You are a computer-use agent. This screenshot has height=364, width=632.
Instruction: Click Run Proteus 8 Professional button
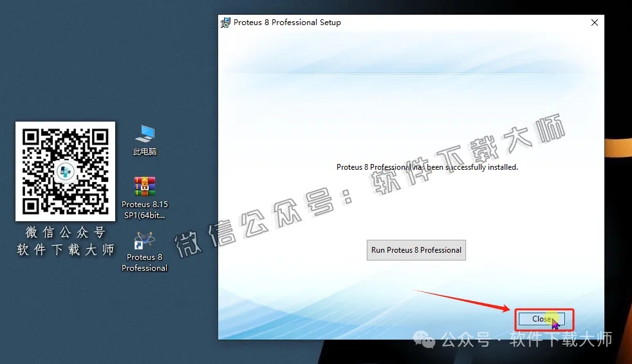pyautogui.click(x=416, y=250)
